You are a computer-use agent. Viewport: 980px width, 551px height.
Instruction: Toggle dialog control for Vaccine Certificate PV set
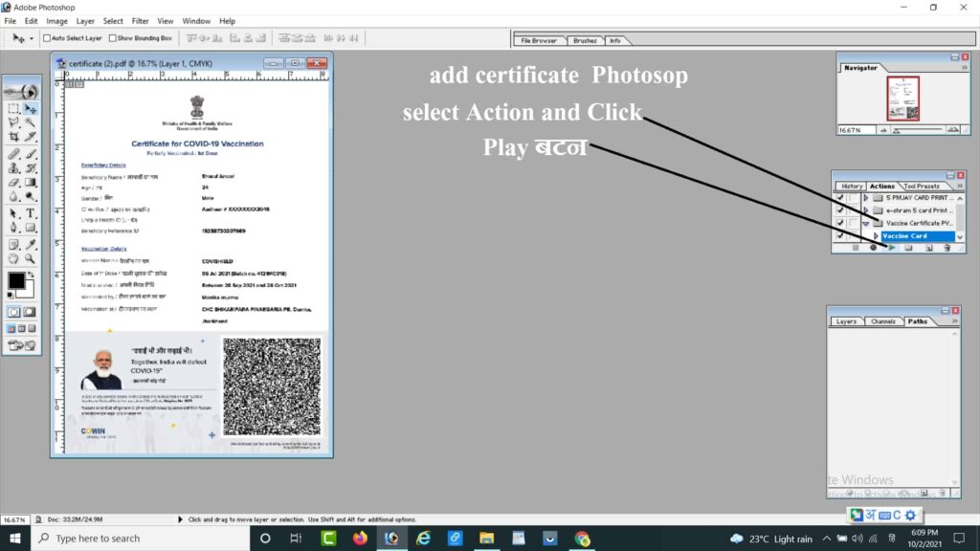pos(853,223)
